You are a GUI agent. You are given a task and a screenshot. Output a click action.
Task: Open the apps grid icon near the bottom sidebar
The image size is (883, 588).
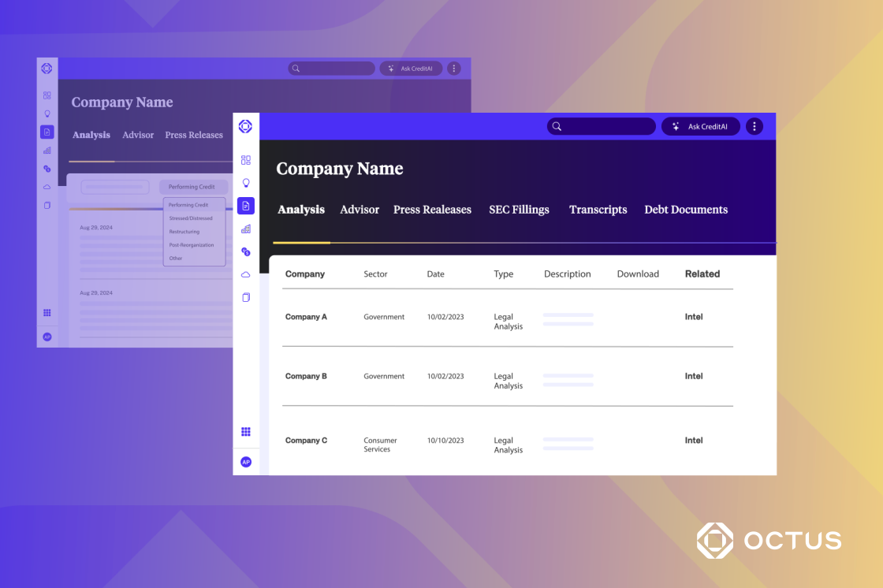coord(246,431)
